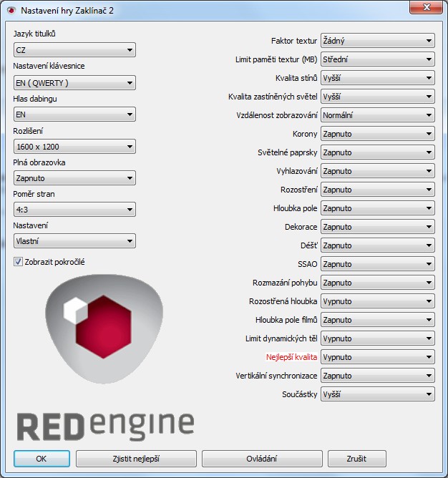
Task: Open the Nastavení klávesnice dropdown
Action: click(74, 82)
